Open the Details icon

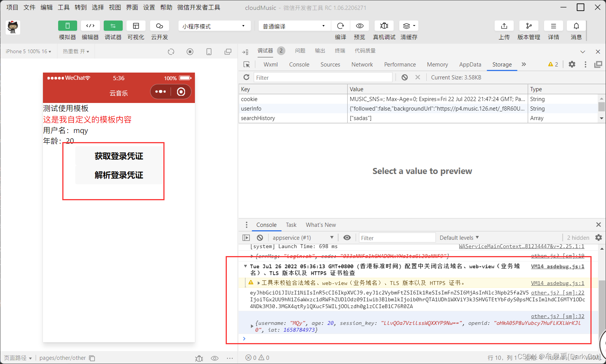tap(554, 26)
